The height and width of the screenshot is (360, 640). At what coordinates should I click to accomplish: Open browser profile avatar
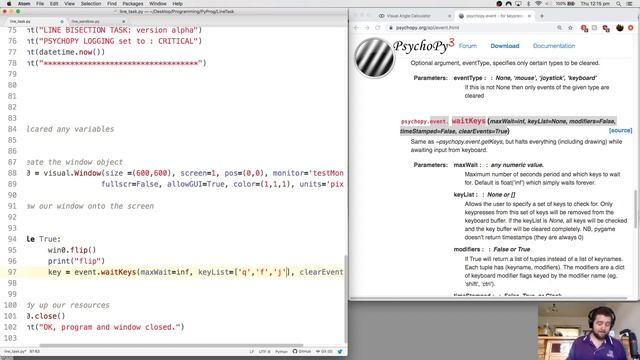tap(620, 28)
